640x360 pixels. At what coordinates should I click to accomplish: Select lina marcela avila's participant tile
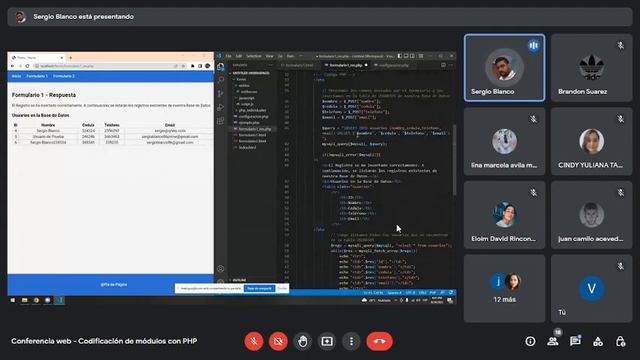[504, 141]
